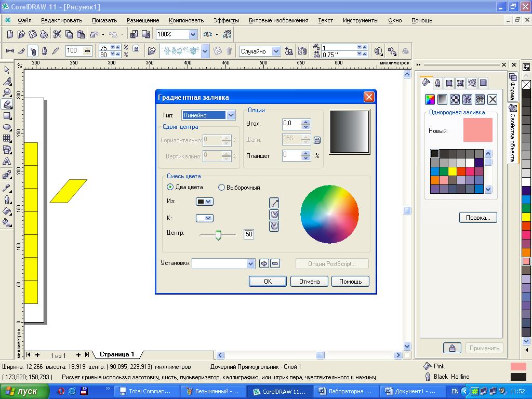Click direct color blend path icon
Image resolution: width=532 pixels, height=399 pixels.
pos(274,203)
